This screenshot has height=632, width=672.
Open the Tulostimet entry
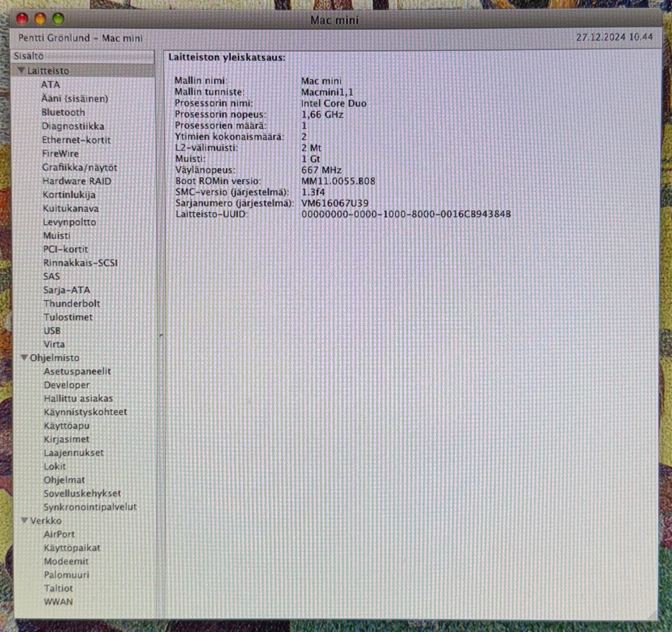(68, 317)
